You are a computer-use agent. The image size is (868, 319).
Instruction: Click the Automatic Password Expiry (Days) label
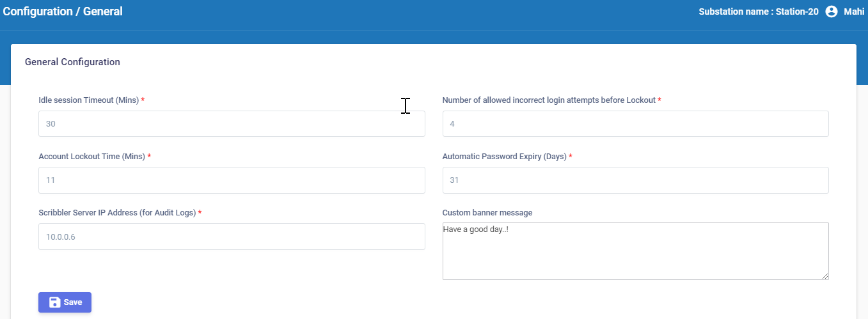tap(504, 157)
